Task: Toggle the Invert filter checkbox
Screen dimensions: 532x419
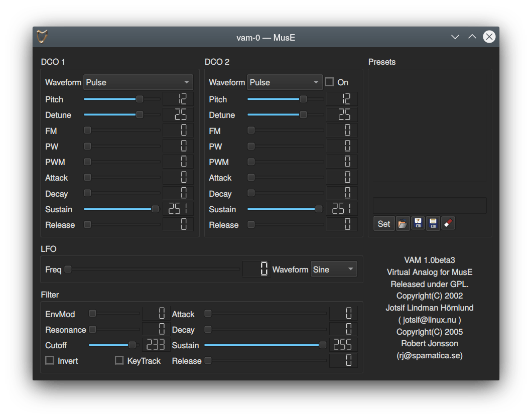Action: [49, 360]
